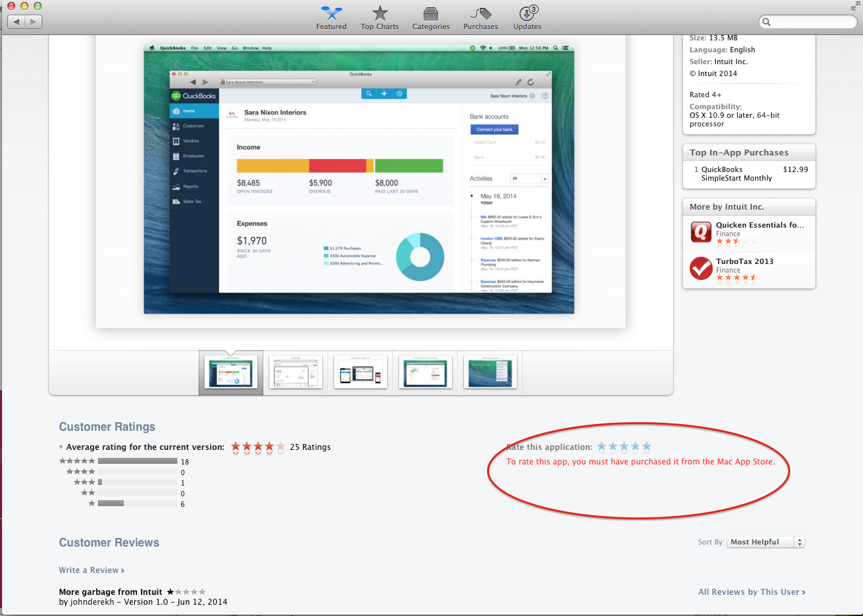Viewport: 863px width, 616px height.
Task: Click review title More garbage from Intuit
Action: click(111, 592)
